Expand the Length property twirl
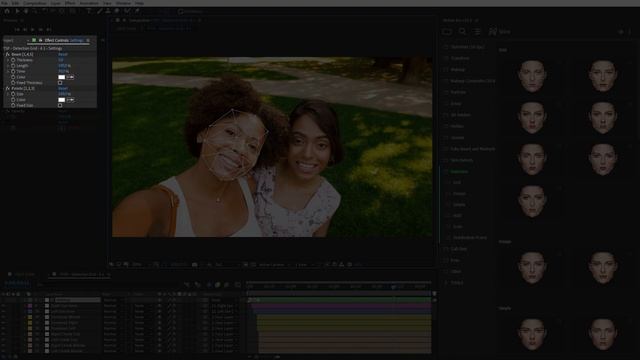The image size is (640, 360). coord(8,66)
